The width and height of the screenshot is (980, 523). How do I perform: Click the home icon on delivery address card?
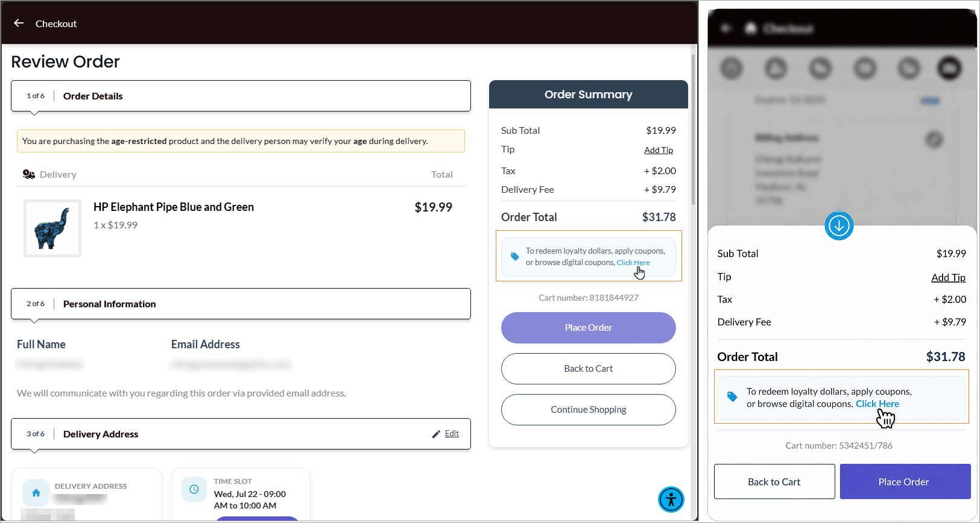click(x=36, y=493)
